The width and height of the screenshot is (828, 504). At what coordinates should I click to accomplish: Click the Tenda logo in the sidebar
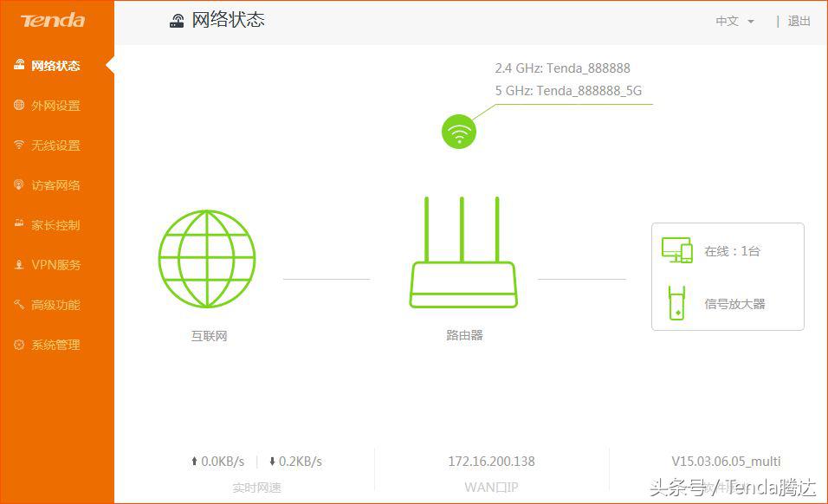pos(52,20)
